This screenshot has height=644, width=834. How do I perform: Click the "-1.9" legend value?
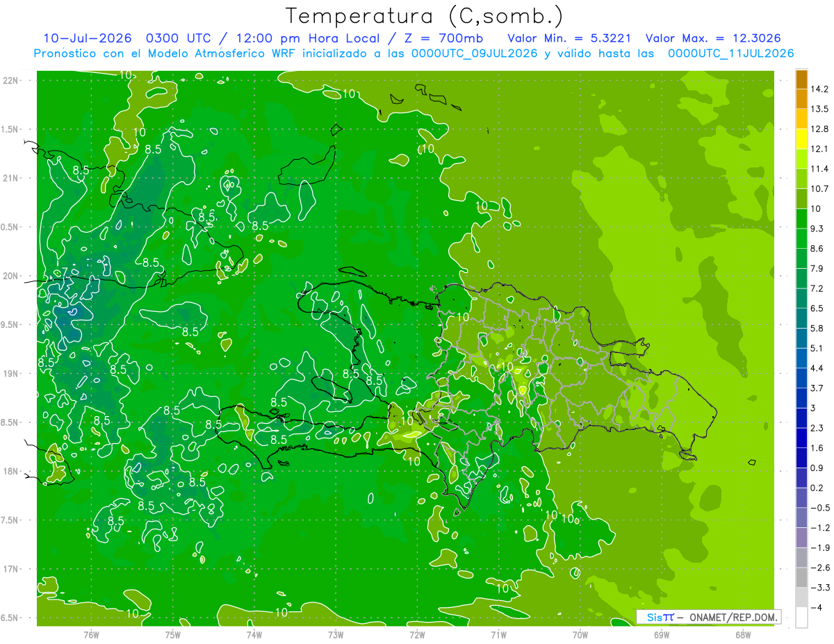[x=819, y=547]
